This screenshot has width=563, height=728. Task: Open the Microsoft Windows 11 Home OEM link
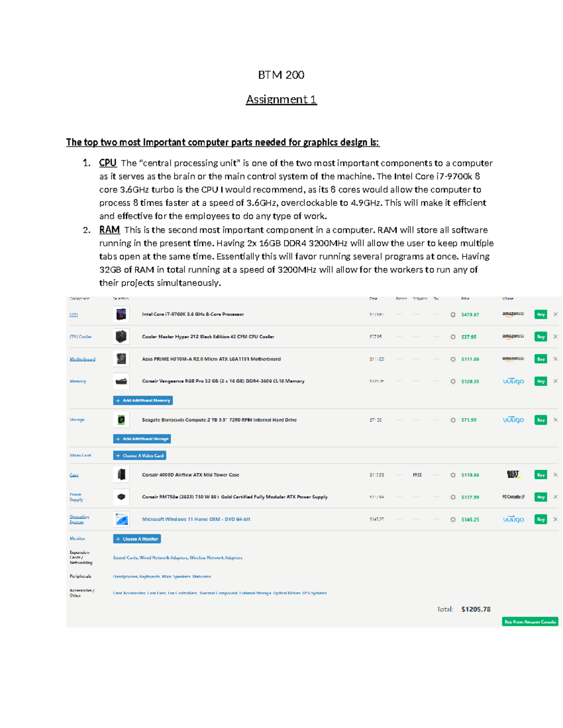pyautogui.click(x=196, y=519)
